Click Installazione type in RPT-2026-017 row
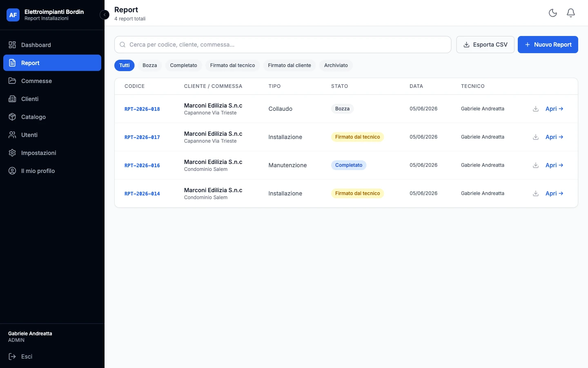This screenshot has width=588, height=368. [285, 137]
